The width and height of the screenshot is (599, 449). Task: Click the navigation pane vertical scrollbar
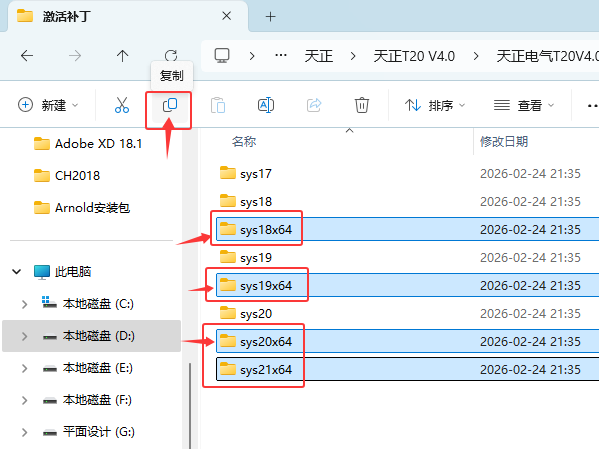(x=190, y=405)
